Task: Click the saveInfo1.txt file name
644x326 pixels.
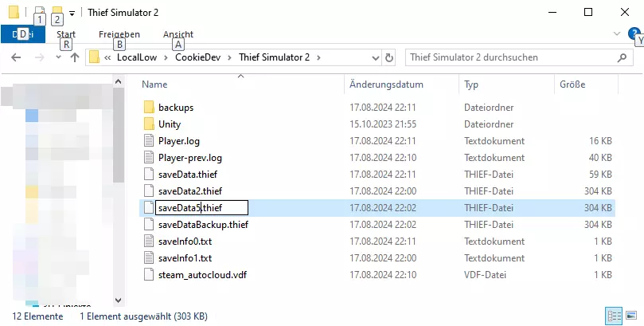Action: tap(185, 258)
